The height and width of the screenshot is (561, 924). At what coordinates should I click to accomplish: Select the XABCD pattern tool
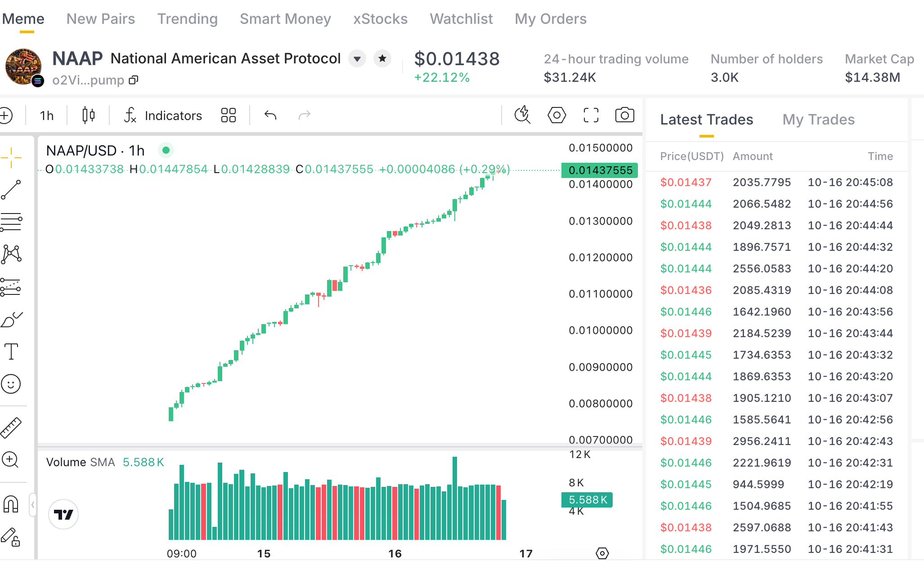(x=11, y=254)
